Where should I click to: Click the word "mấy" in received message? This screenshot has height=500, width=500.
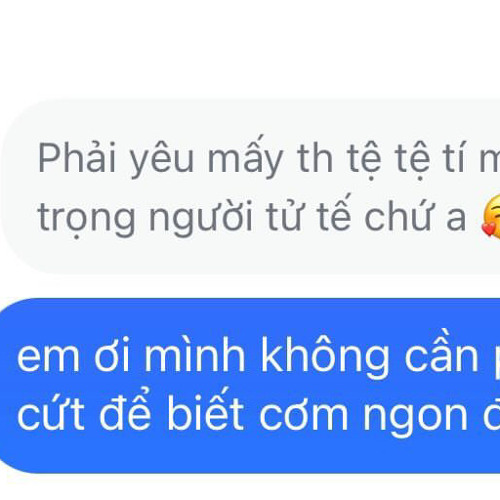point(245,157)
